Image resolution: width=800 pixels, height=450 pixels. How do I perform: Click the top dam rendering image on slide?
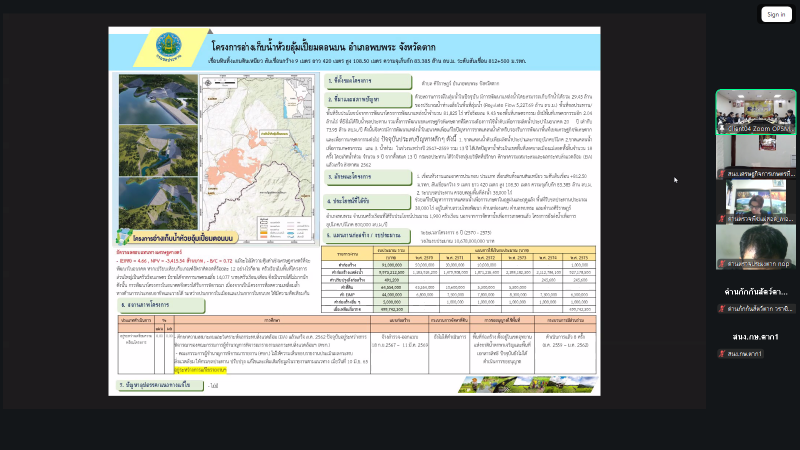click(158, 99)
